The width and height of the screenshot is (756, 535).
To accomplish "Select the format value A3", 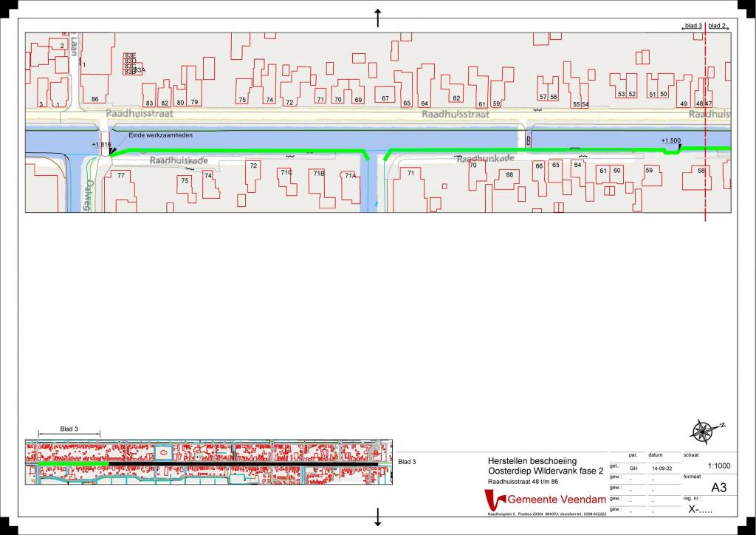I will 718,488.
